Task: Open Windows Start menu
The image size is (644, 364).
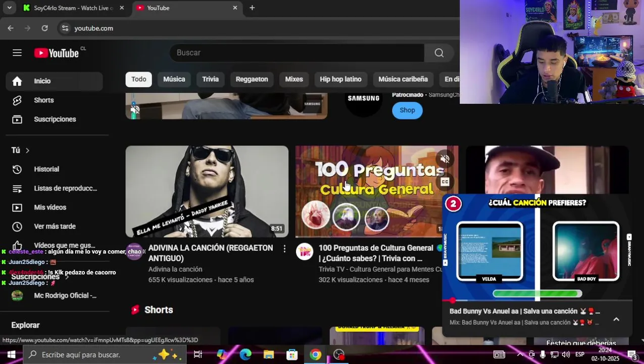Action: point(11,354)
